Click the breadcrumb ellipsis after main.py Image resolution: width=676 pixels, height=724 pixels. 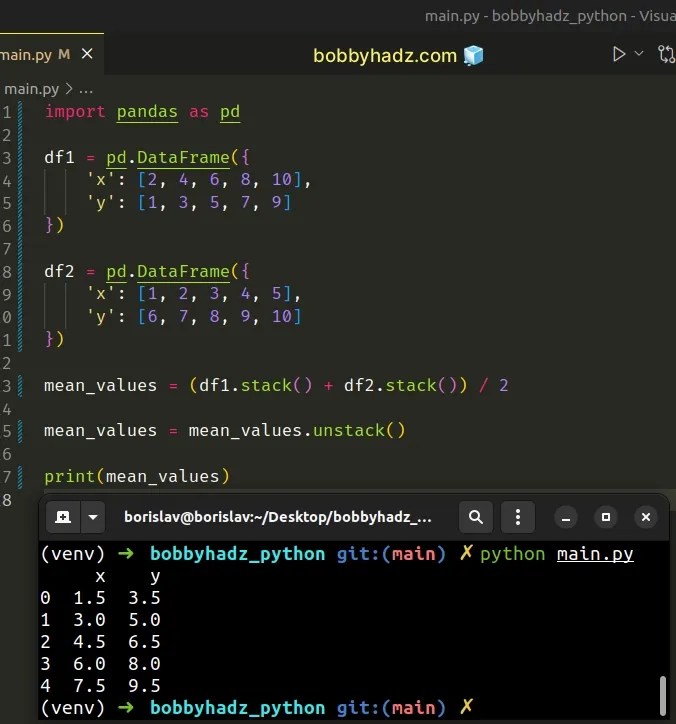[x=86, y=90]
